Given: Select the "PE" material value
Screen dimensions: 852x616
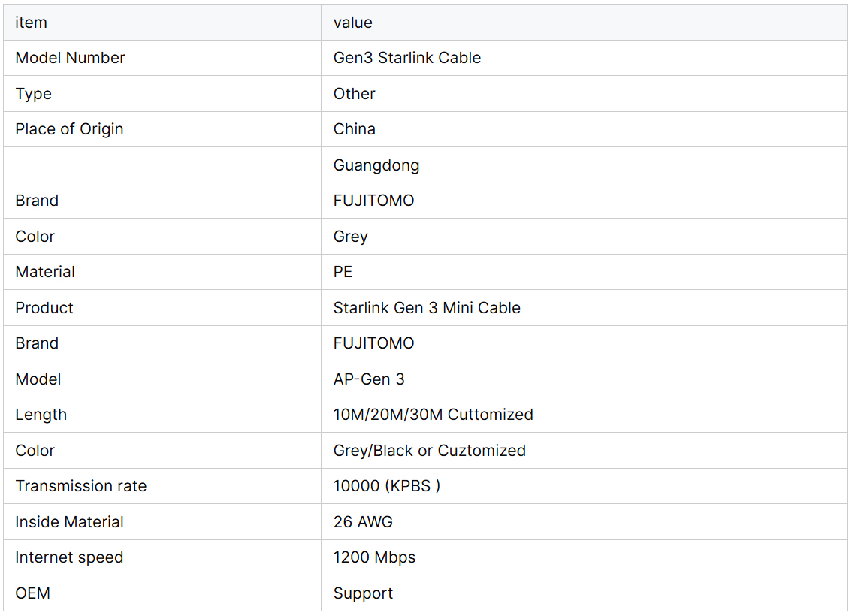Looking at the screenshot, I should click(343, 272).
